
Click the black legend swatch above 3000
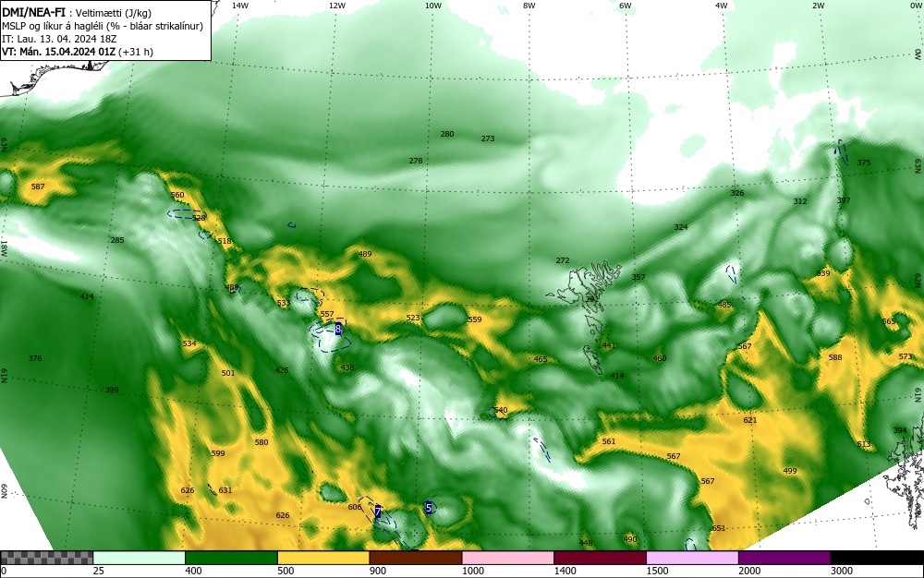tap(877, 558)
